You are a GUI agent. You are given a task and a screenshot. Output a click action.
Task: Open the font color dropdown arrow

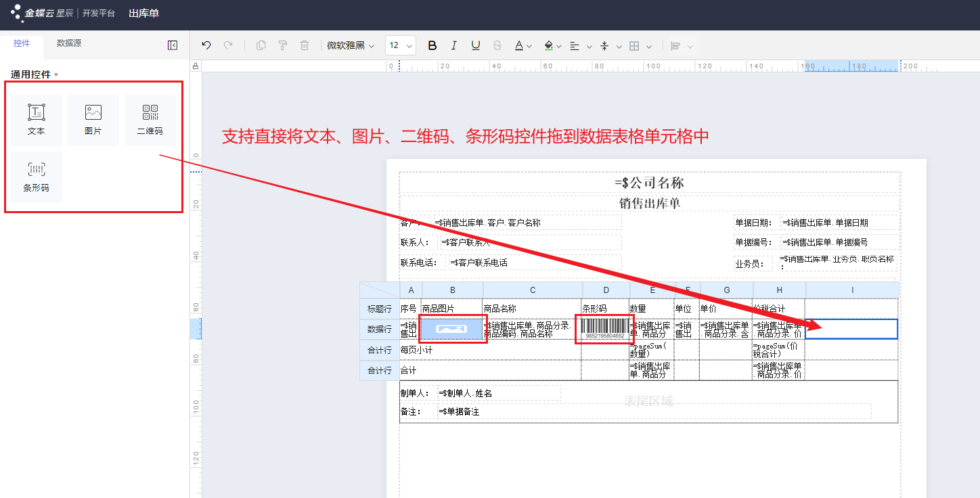[x=530, y=46]
